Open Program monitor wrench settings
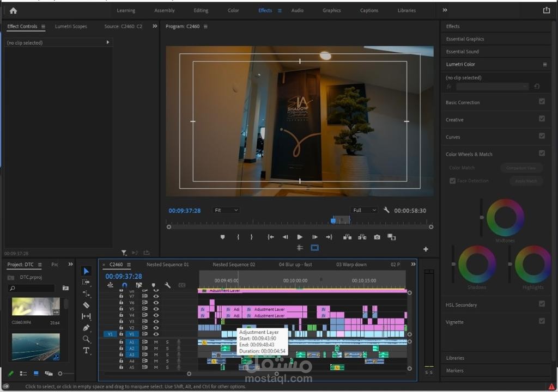The image size is (558, 392). point(386,210)
